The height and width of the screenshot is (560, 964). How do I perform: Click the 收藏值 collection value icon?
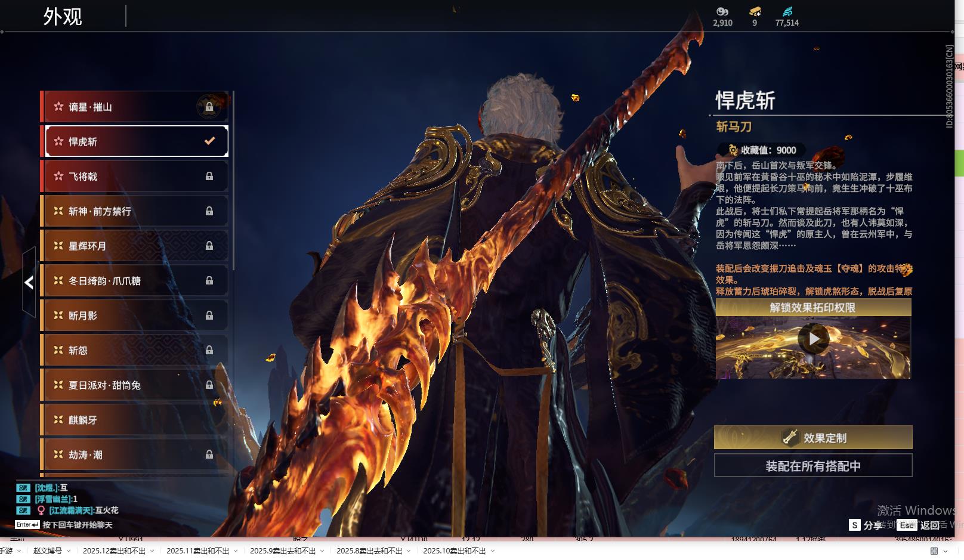coord(733,150)
